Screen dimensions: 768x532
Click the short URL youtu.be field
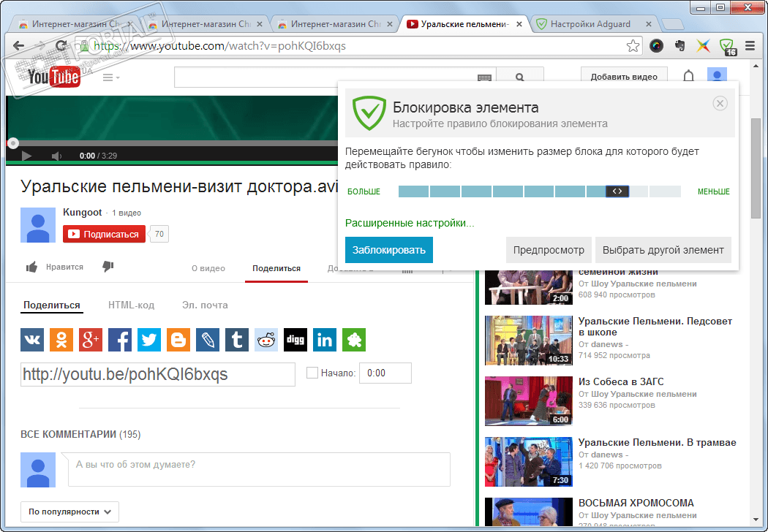(x=158, y=374)
